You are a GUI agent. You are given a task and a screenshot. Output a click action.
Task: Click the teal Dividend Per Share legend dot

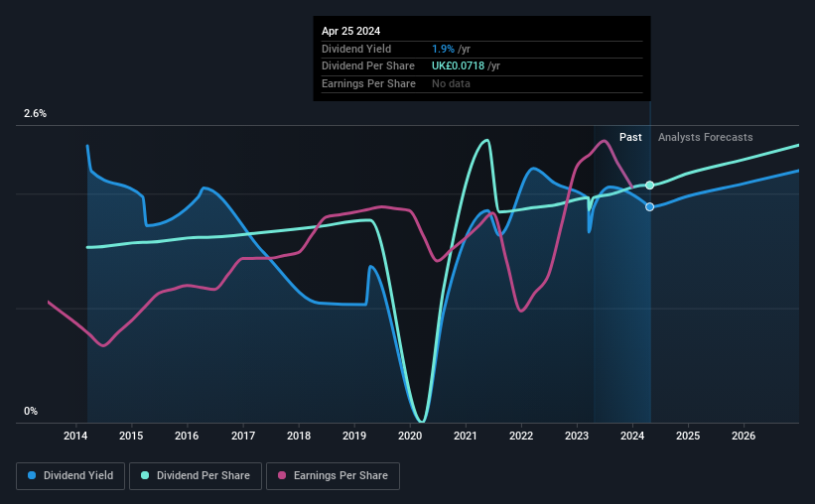pyautogui.click(x=145, y=475)
